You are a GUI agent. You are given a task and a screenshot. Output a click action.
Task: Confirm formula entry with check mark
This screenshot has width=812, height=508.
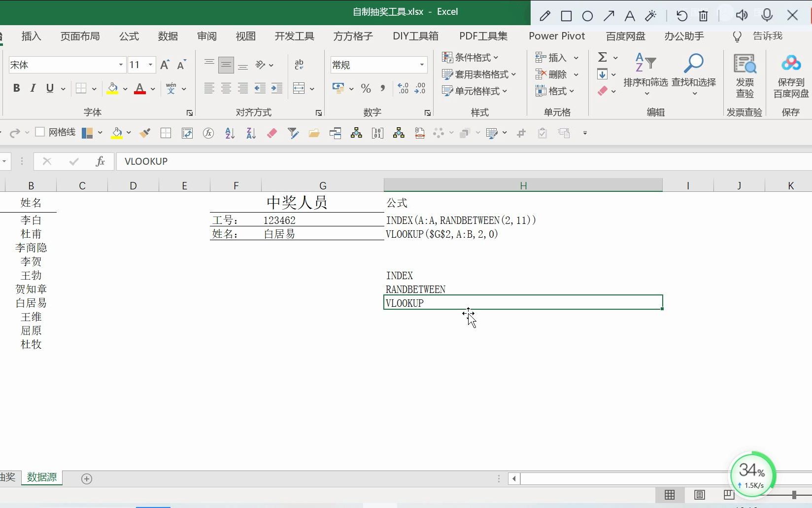tap(74, 161)
